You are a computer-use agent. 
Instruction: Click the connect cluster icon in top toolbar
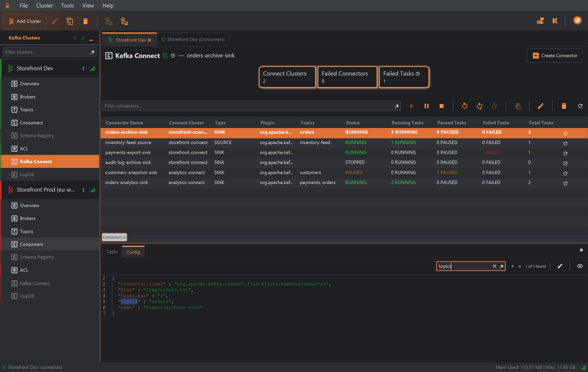click(109, 21)
